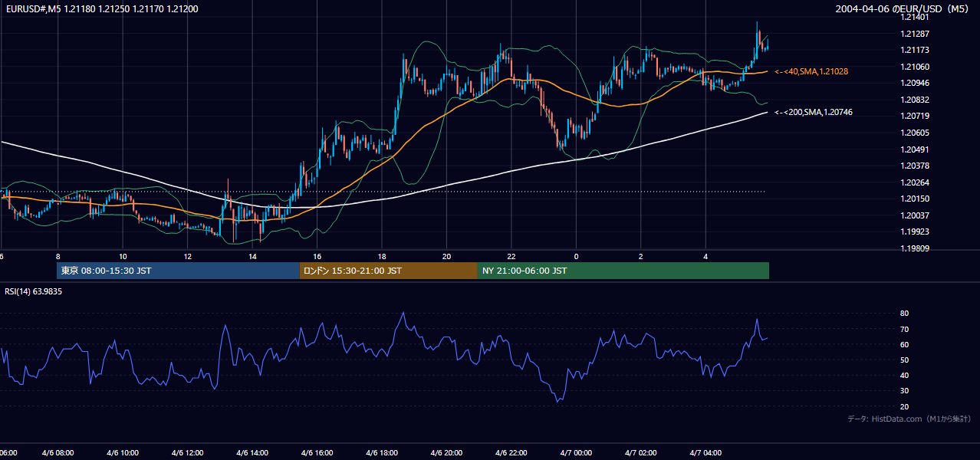Screen dimensions: 980x460
Task: Click price axis value 1.20719
Action: click(914, 116)
